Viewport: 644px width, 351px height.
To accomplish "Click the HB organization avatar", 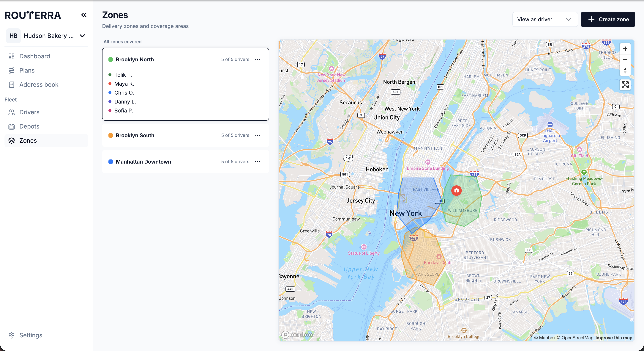I will coord(13,36).
